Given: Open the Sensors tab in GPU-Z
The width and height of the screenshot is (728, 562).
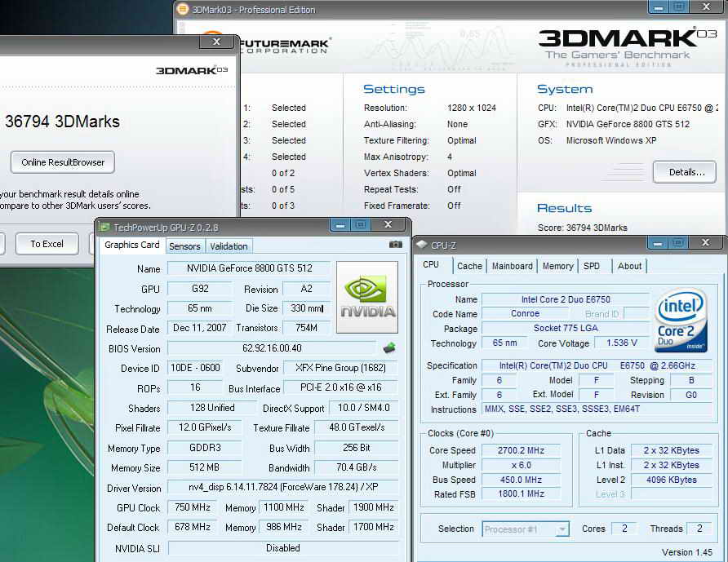Looking at the screenshot, I should tap(184, 246).
